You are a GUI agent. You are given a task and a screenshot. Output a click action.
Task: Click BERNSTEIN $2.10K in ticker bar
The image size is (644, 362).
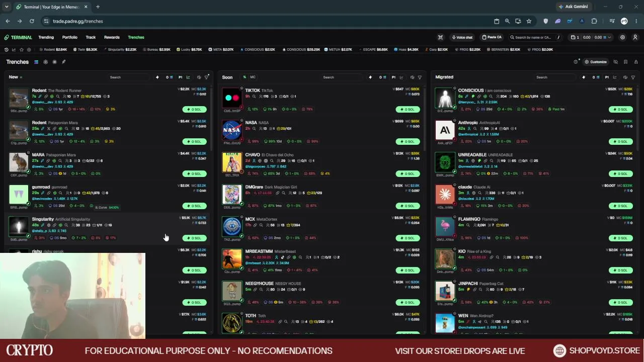(504, 49)
